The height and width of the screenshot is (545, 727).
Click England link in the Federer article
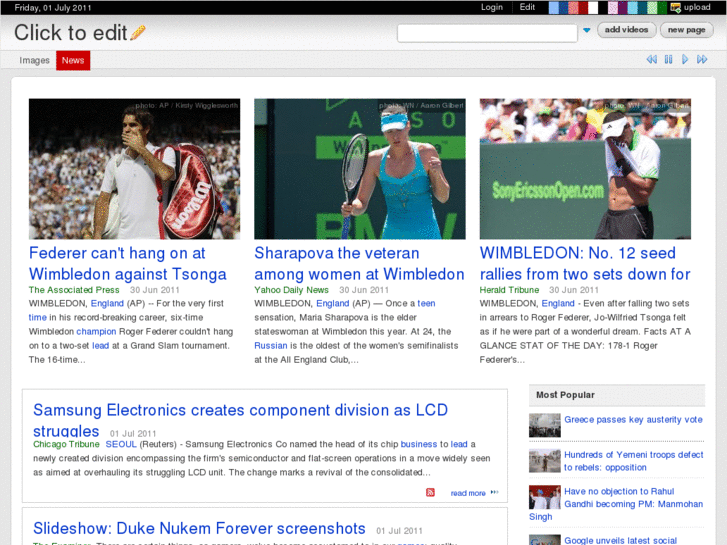tap(107, 303)
